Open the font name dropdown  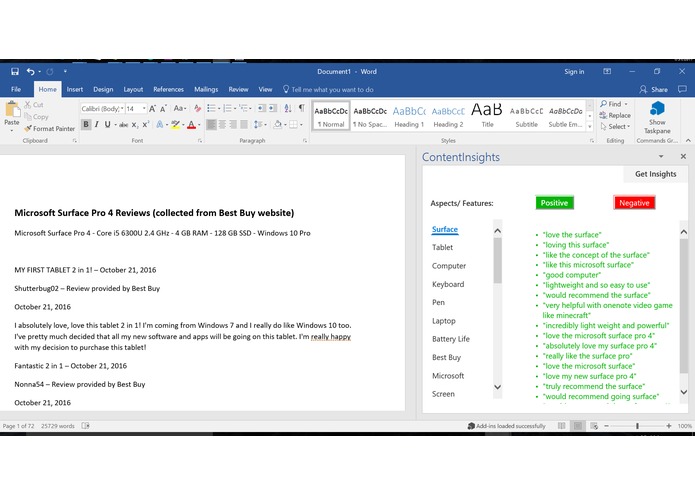122,109
